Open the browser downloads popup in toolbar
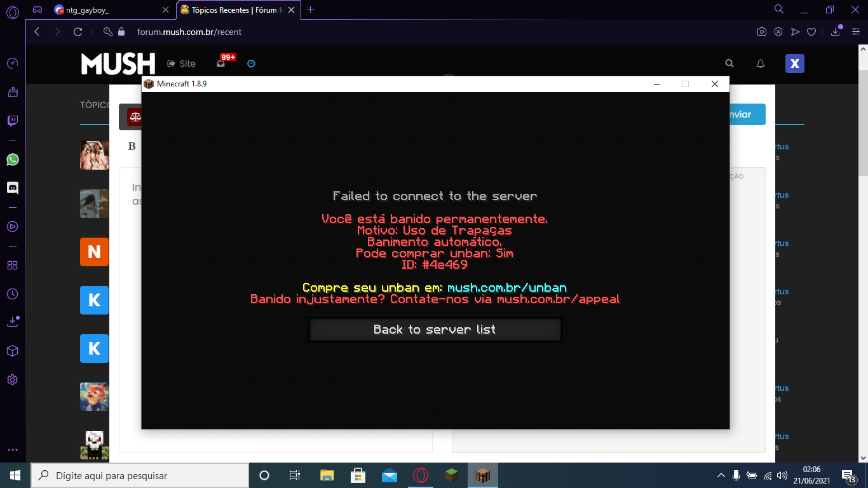Viewport: 868px width, 488px height. coord(836,31)
